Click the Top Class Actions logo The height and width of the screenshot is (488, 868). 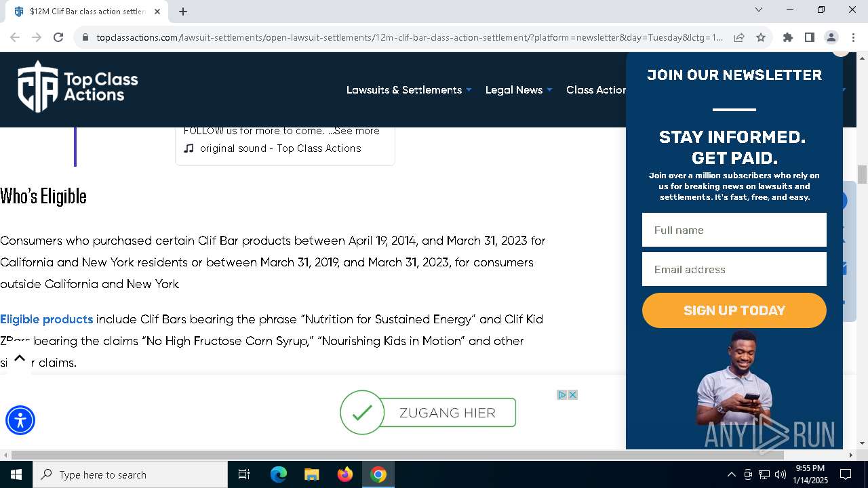pyautogui.click(x=77, y=87)
